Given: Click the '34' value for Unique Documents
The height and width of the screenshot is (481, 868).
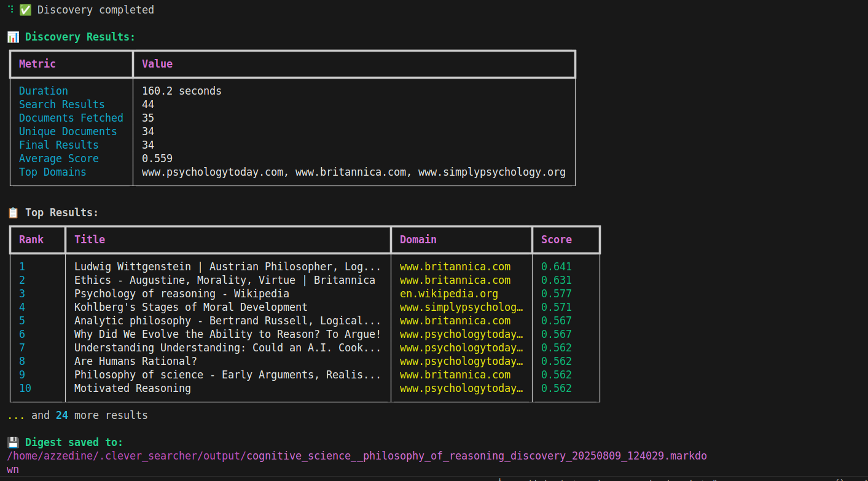Looking at the screenshot, I should click(x=148, y=131).
